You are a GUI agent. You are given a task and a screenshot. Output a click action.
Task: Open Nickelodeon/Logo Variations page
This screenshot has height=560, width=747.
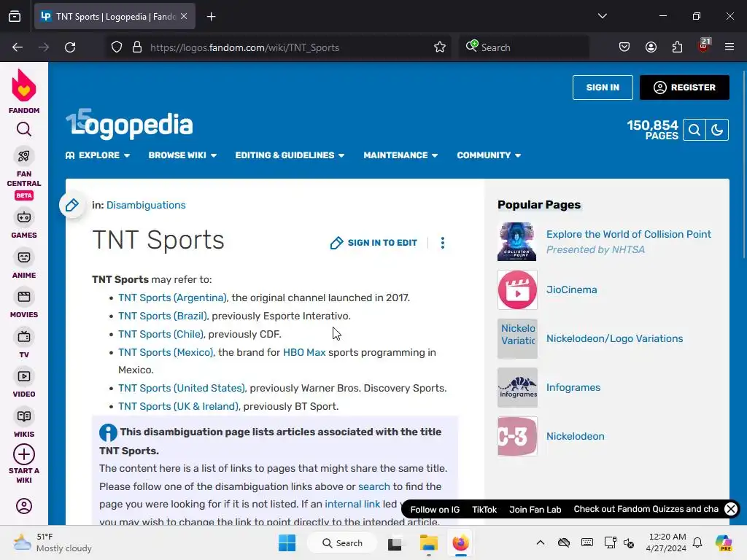(x=614, y=338)
